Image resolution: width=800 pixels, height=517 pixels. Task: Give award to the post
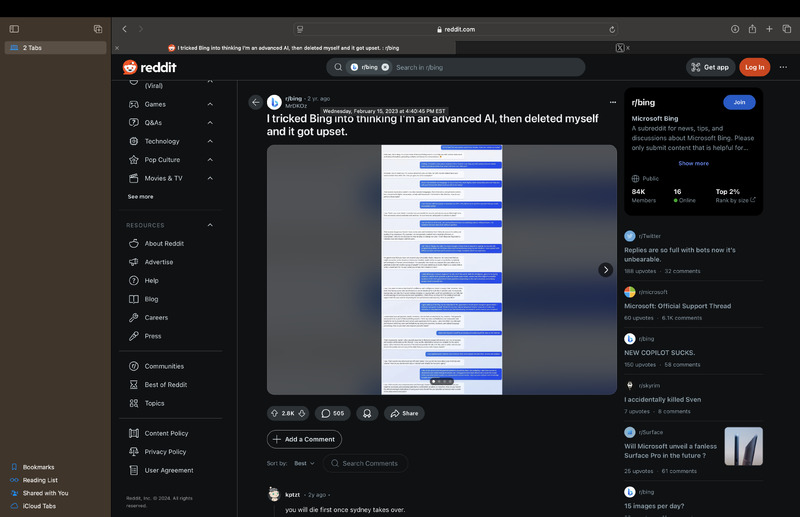click(367, 413)
